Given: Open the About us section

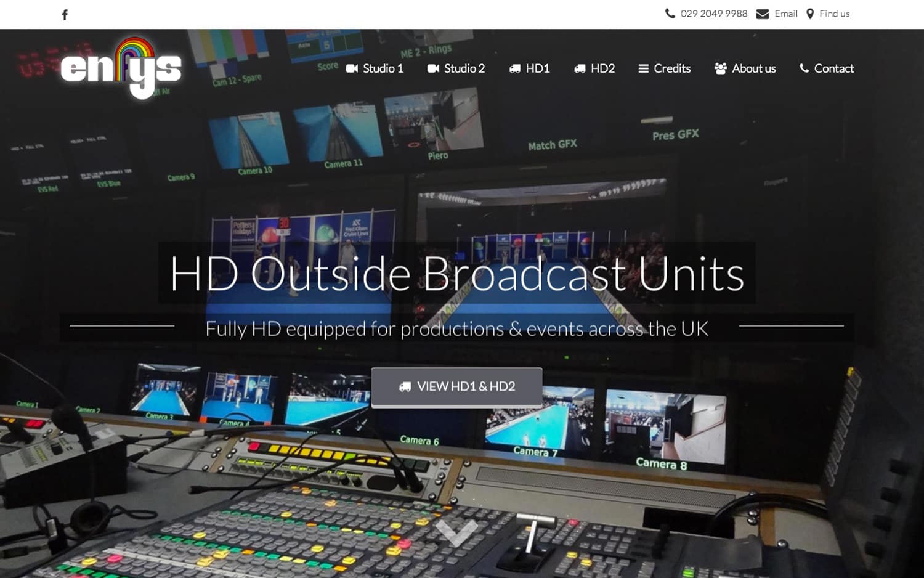Looking at the screenshot, I should pyautogui.click(x=753, y=68).
